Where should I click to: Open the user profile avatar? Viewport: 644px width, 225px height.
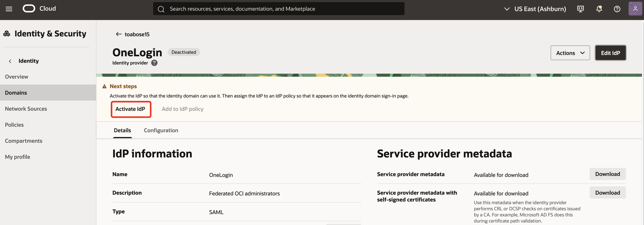635,9
